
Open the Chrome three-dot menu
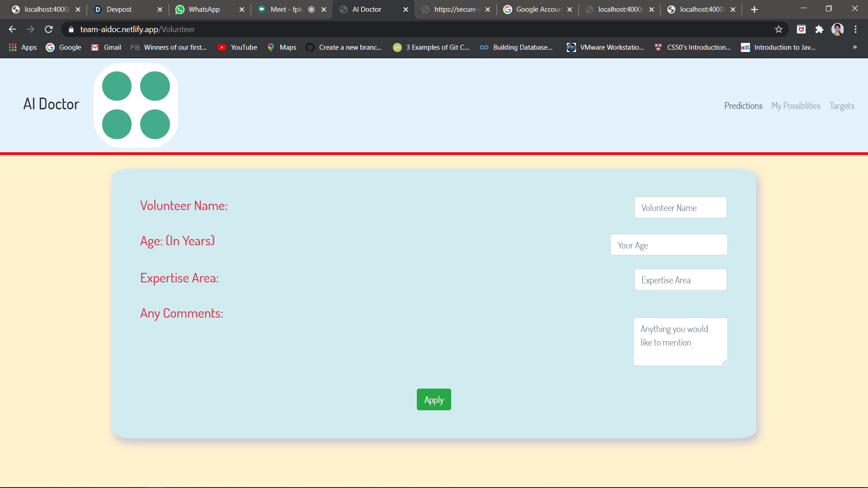point(855,29)
